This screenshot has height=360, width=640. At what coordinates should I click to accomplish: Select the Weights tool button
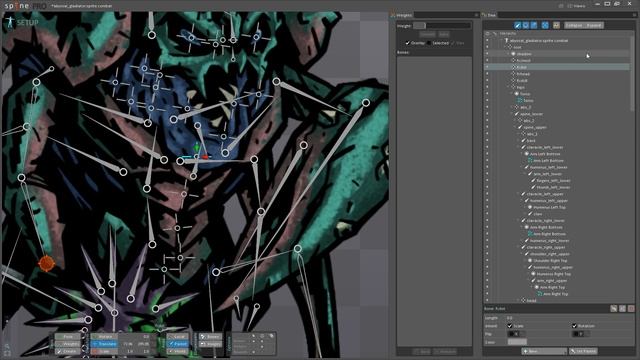click(68, 344)
